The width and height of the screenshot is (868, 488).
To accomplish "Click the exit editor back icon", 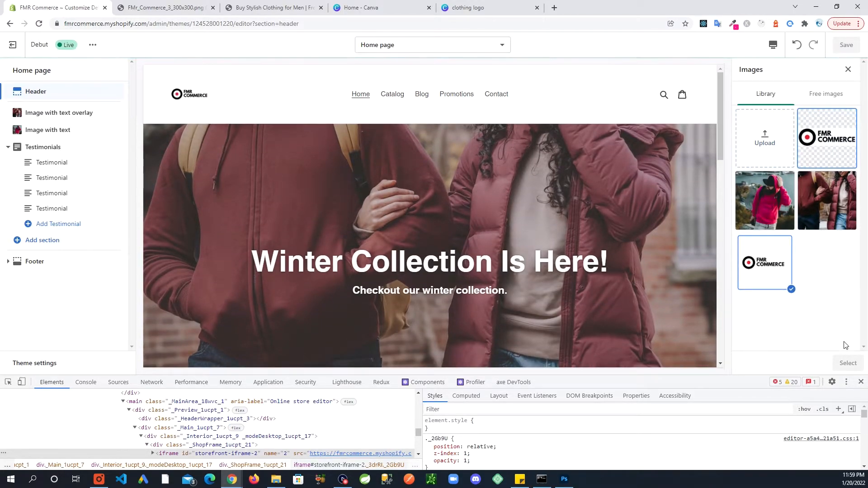I will tap(13, 45).
